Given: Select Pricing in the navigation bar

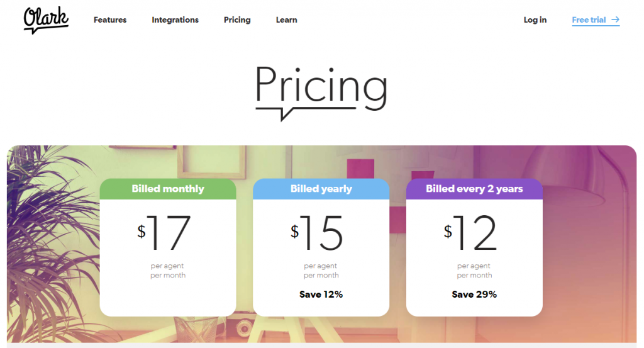Looking at the screenshot, I should pyautogui.click(x=237, y=20).
